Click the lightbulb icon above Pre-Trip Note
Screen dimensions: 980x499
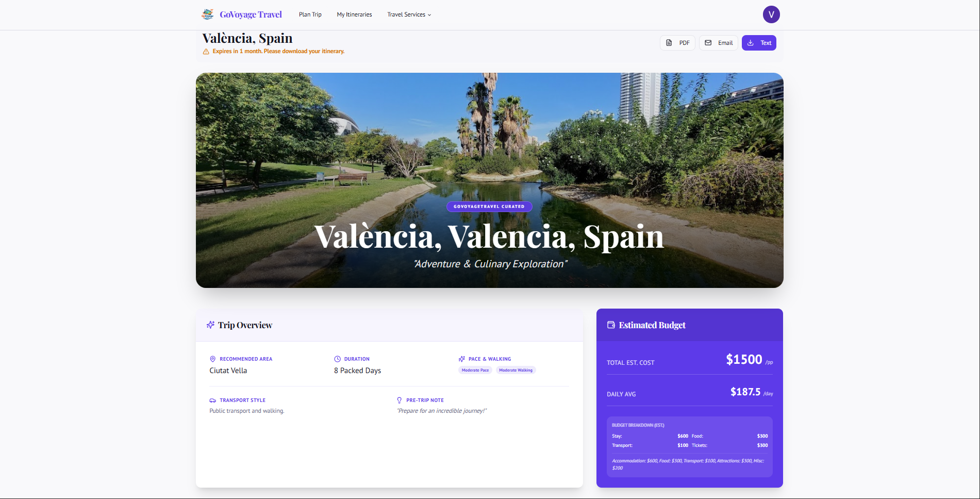click(x=399, y=400)
